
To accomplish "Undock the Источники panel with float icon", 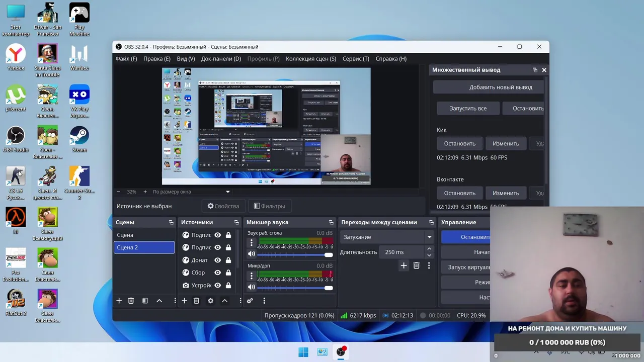I will pyautogui.click(x=236, y=222).
